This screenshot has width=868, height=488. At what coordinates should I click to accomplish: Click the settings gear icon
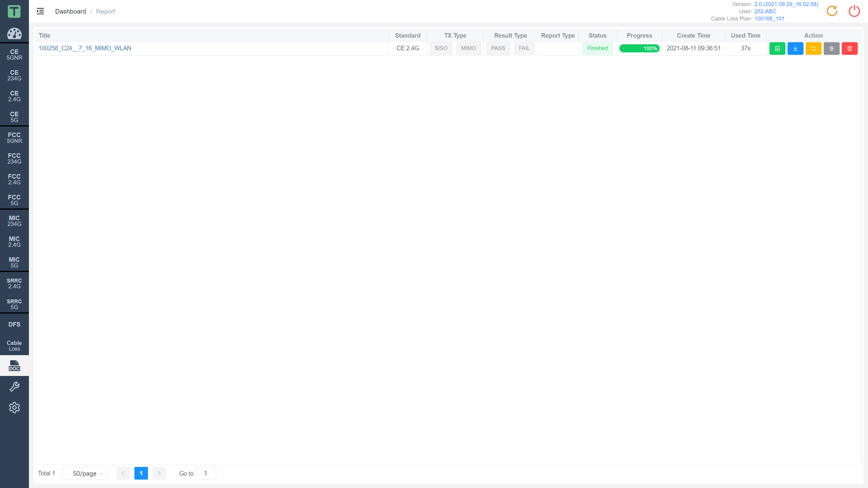coord(14,408)
